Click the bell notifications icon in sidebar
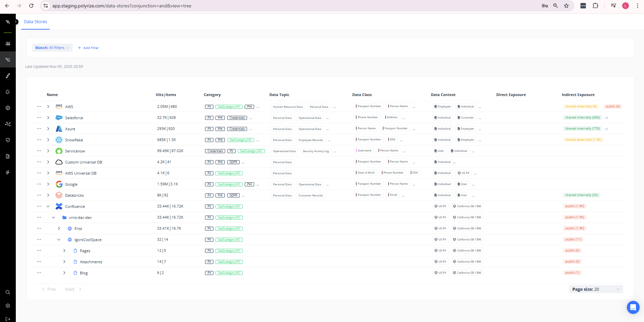Image resolution: width=644 pixels, height=322 pixels. 8,92
